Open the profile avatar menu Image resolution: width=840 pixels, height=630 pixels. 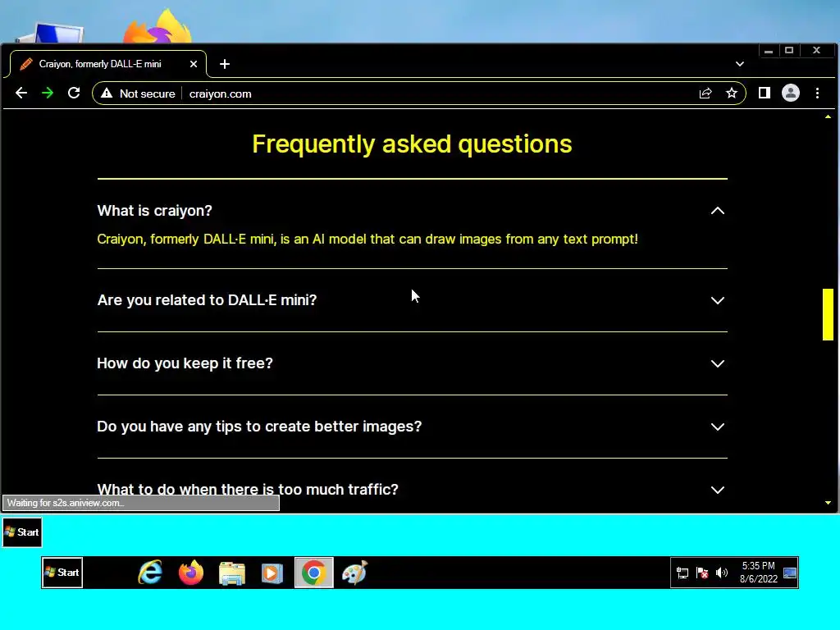tap(791, 94)
